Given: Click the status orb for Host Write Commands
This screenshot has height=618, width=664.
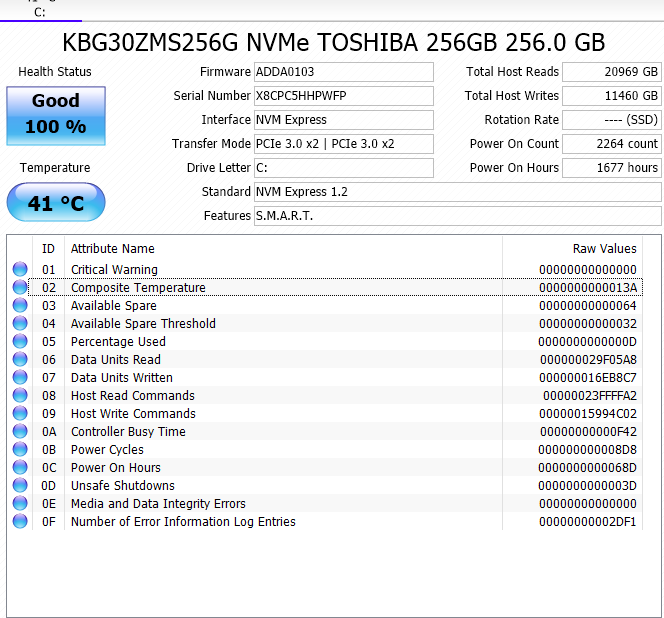Looking at the screenshot, I should (20, 413).
